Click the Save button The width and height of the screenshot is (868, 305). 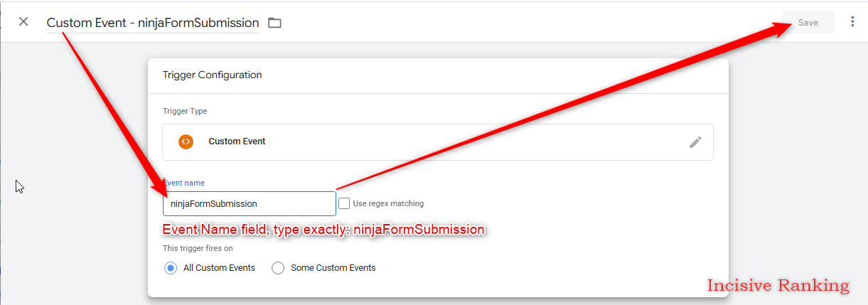pyautogui.click(x=808, y=22)
